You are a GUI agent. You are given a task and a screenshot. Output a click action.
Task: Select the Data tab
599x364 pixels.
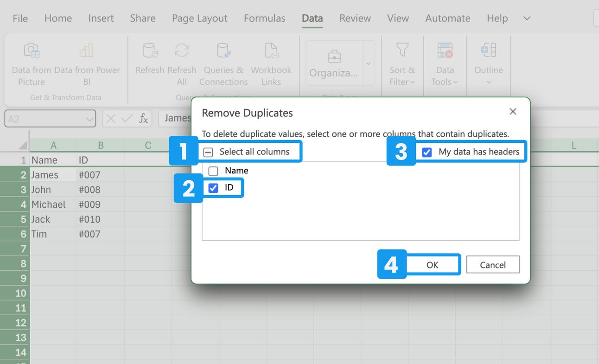312,18
